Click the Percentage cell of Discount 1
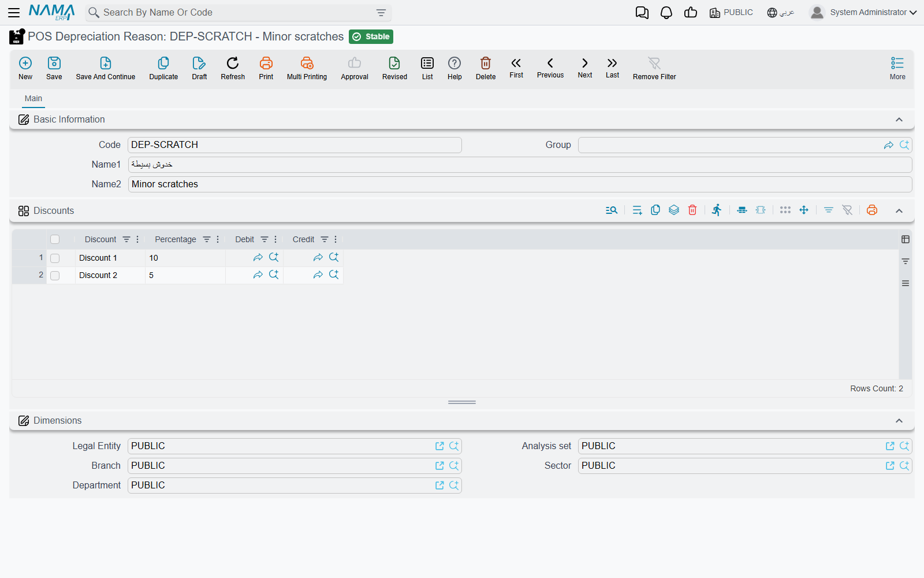 185,258
